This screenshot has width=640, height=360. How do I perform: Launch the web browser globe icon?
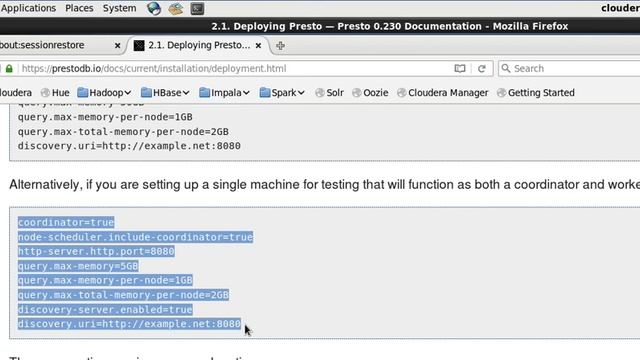point(154,8)
